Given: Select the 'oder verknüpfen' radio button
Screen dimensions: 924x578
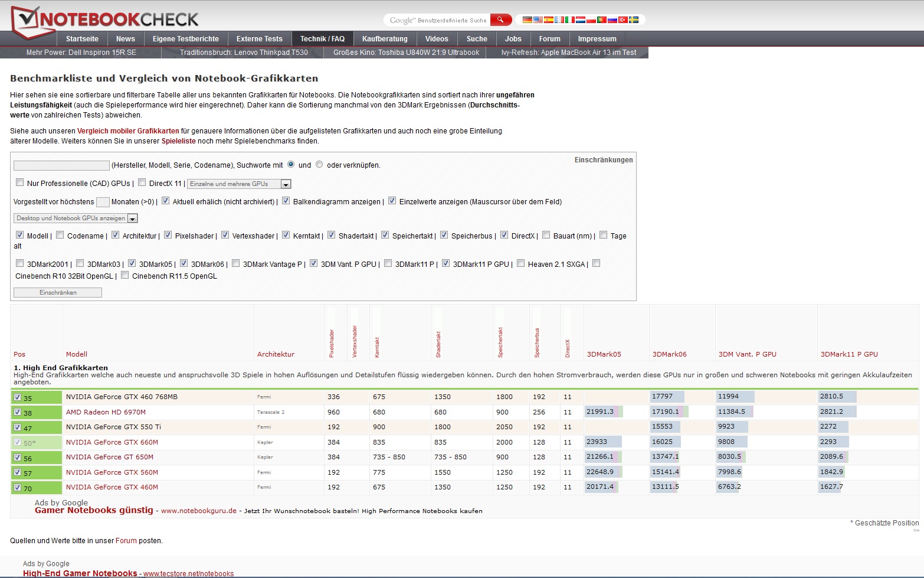Looking at the screenshot, I should (319, 164).
